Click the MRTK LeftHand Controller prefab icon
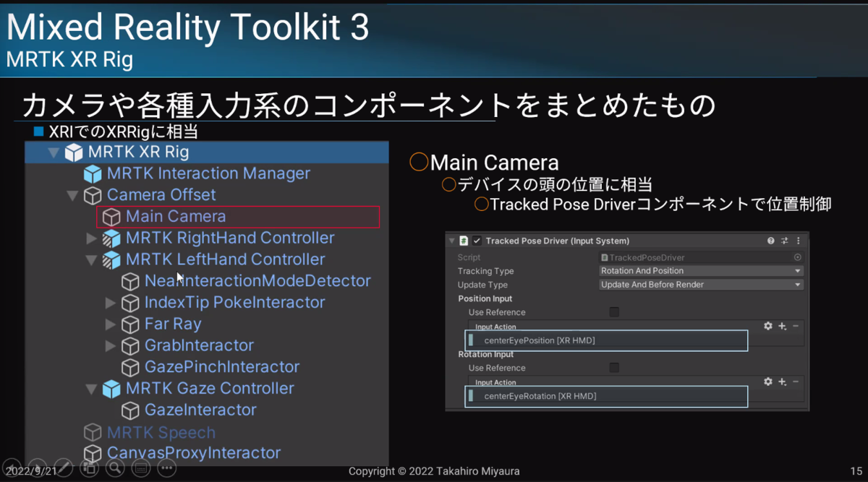Screen dimensions: 868x482 point(111,259)
